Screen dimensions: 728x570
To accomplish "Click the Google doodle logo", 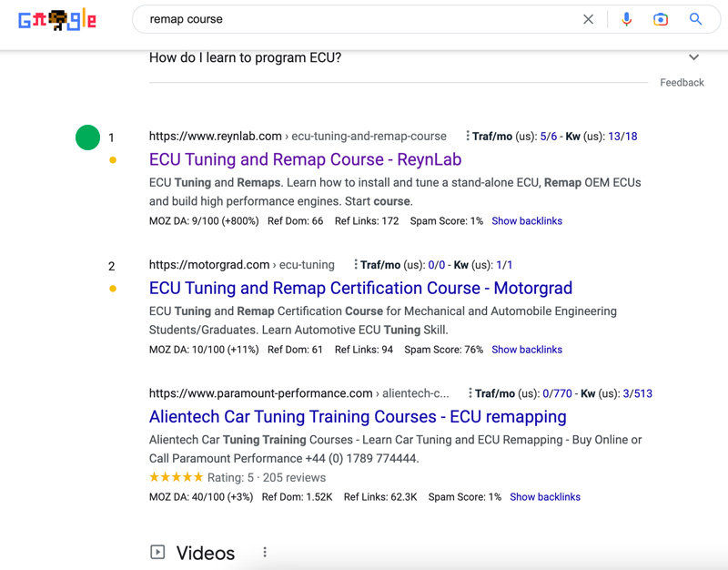I will (x=57, y=19).
